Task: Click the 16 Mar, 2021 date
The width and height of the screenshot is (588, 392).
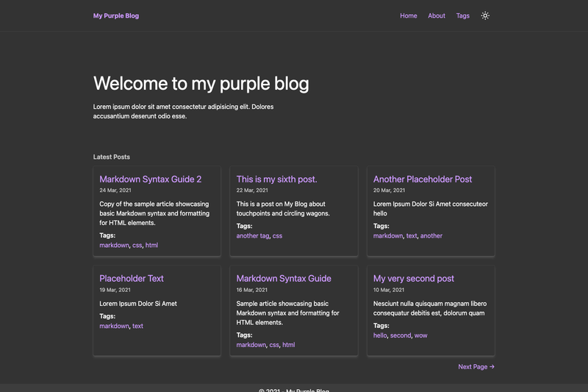Action: click(251, 290)
